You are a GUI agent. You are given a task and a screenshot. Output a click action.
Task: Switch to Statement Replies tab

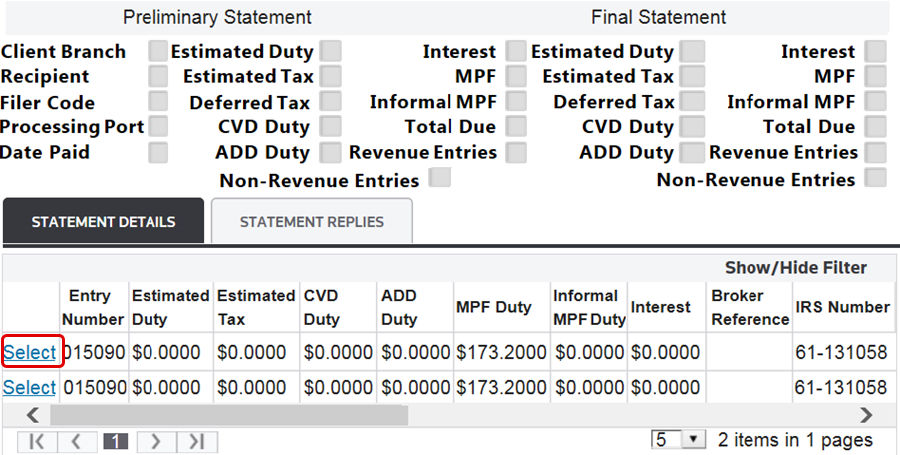click(x=312, y=221)
